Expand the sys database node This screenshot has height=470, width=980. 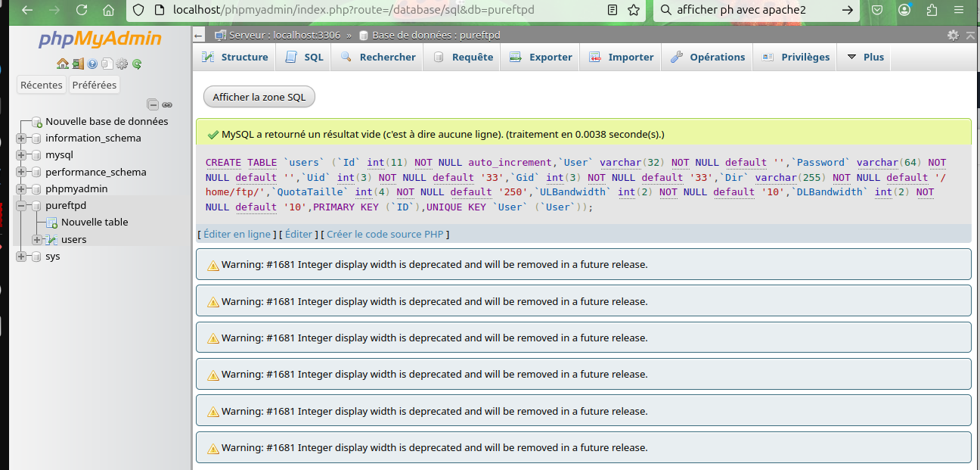click(20, 257)
